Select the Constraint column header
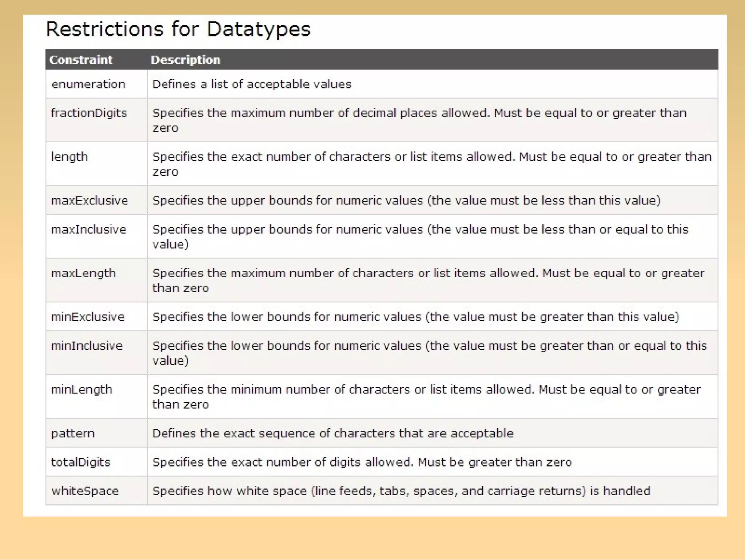Viewport: 745px width, 560px height. 81,60
